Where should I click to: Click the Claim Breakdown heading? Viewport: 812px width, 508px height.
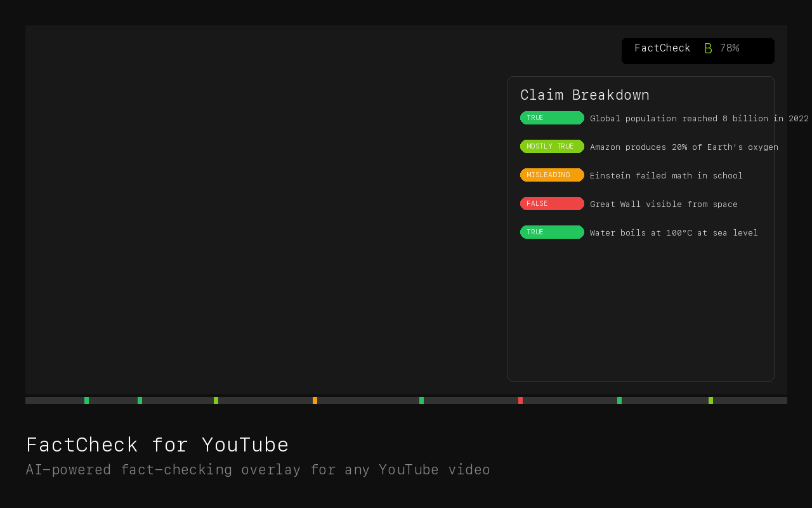tap(585, 95)
